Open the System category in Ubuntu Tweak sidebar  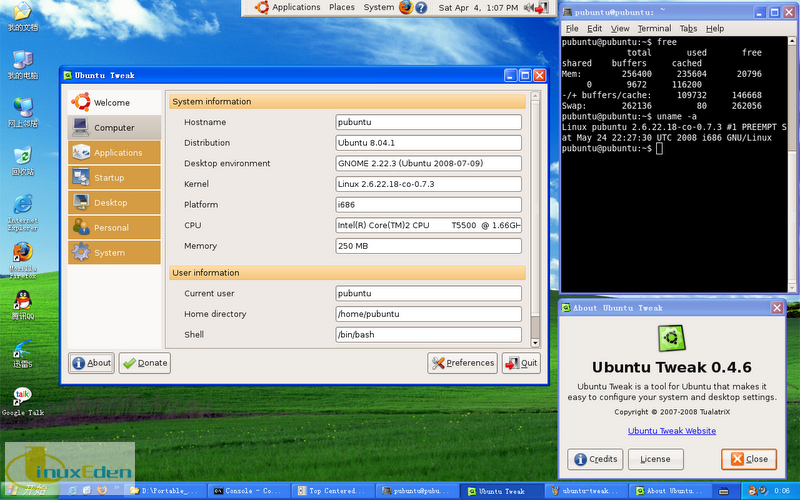[114, 253]
